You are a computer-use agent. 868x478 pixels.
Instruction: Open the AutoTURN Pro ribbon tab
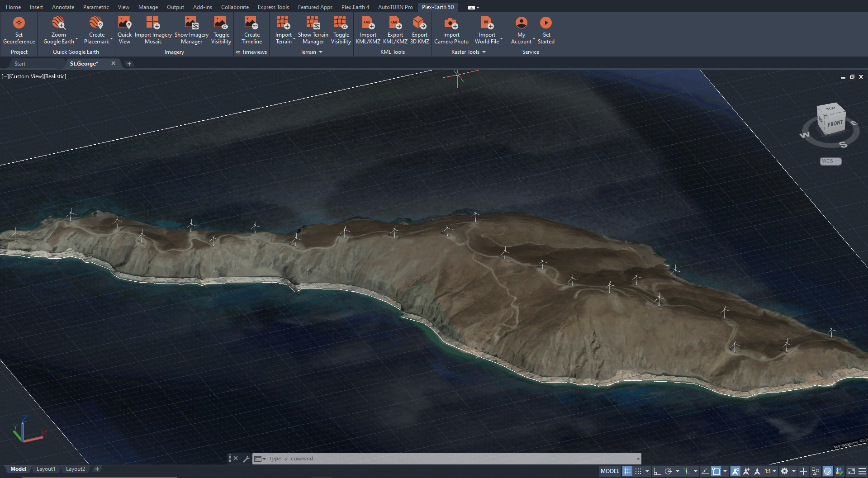point(395,7)
